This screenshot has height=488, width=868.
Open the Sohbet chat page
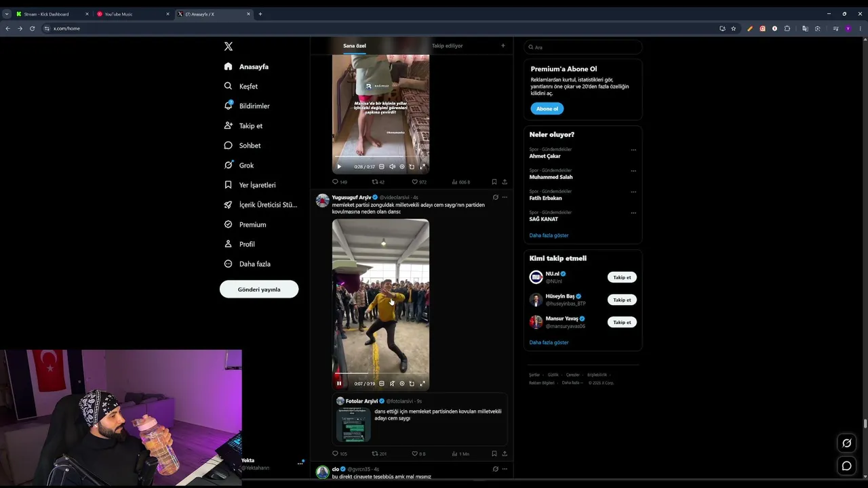[x=242, y=145]
